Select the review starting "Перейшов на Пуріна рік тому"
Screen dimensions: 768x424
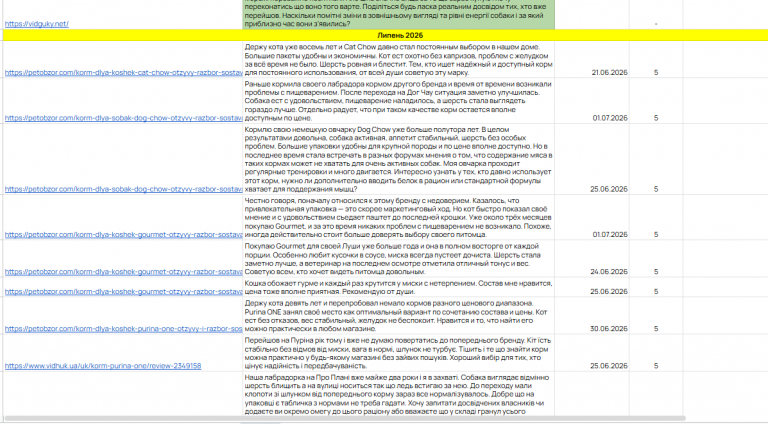pyautogui.click(x=399, y=353)
